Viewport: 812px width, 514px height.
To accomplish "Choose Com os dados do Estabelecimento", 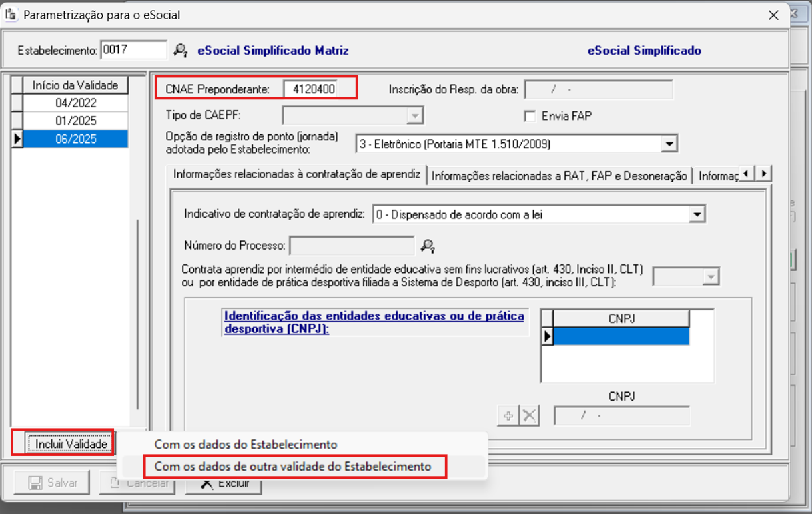I will pos(246,445).
